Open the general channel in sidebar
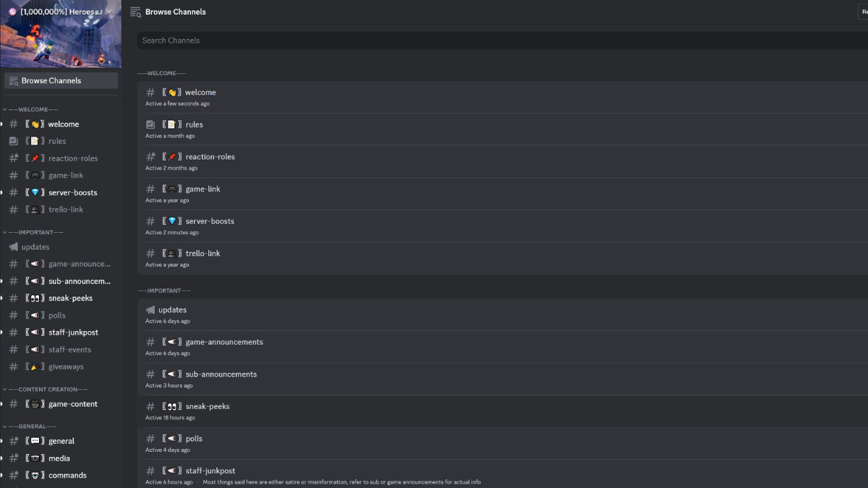This screenshot has width=868, height=488. click(61, 441)
